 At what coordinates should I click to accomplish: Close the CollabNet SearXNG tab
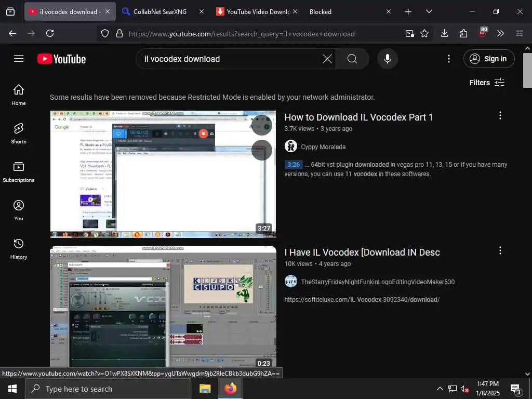201,11
